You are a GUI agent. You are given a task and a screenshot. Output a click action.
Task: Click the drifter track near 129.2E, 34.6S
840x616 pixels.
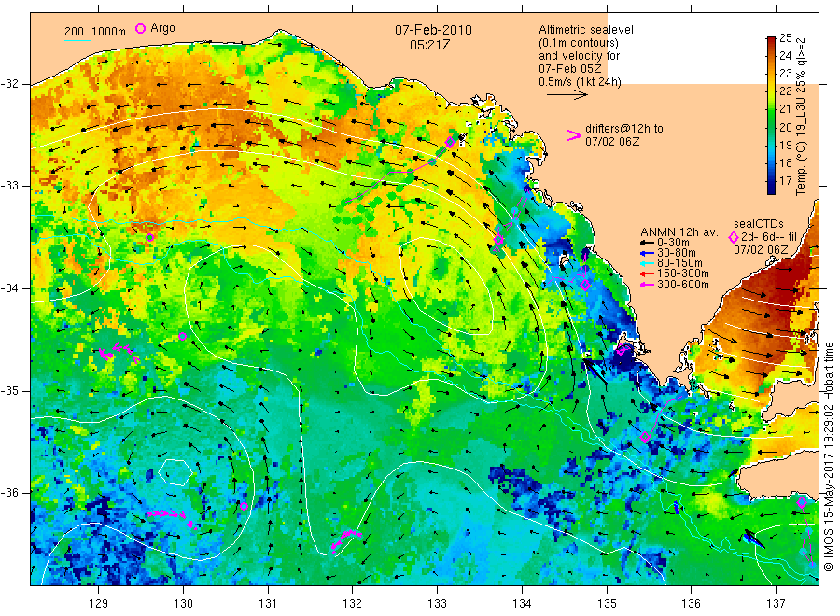119,353
